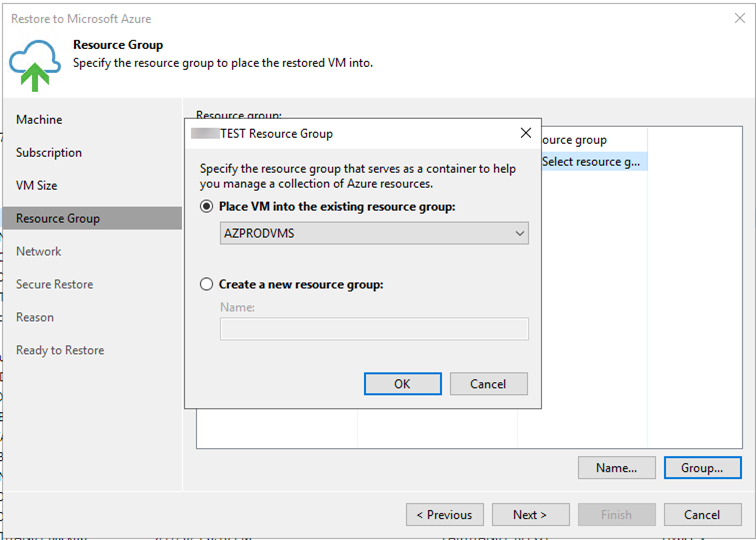Advance with the Next button
This screenshot has width=756, height=540.
point(530,514)
